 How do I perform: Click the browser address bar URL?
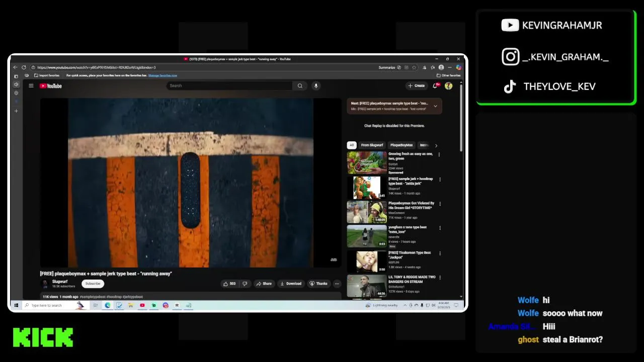tap(97, 67)
